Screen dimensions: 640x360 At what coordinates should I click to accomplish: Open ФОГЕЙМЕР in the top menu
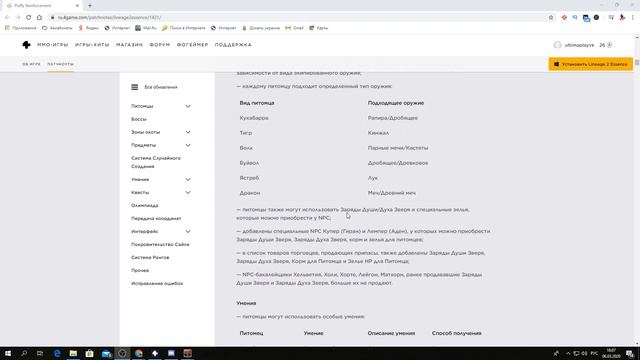[x=192, y=45]
